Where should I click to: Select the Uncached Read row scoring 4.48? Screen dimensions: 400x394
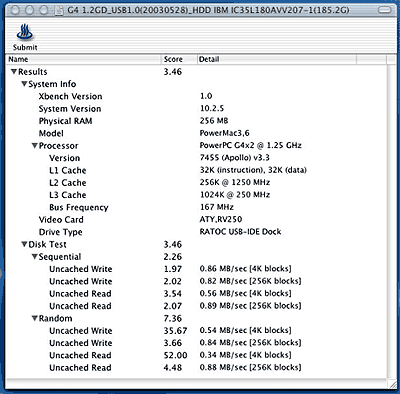197,368
